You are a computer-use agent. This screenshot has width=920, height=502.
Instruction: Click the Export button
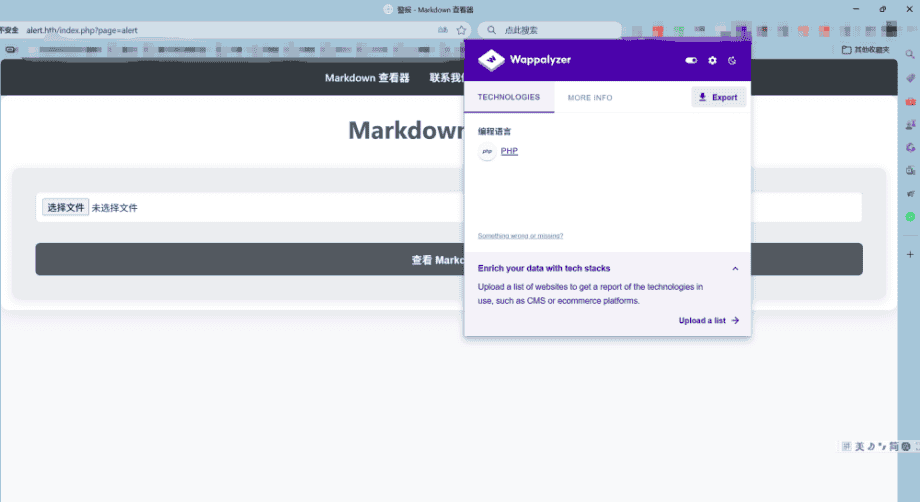[718, 97]
